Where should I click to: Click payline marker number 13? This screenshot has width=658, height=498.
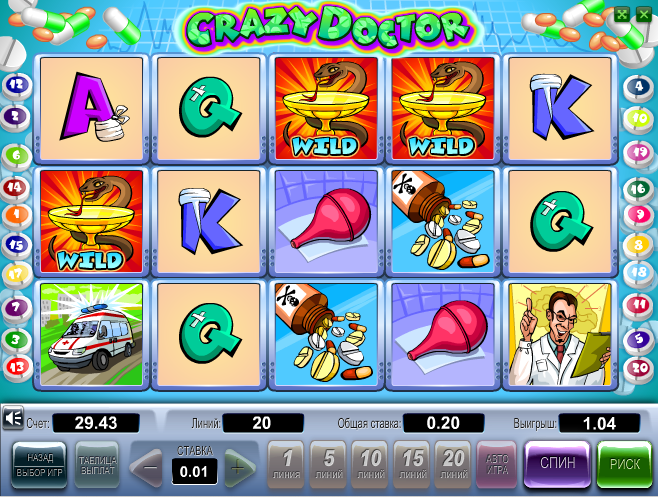click(17, 367)
